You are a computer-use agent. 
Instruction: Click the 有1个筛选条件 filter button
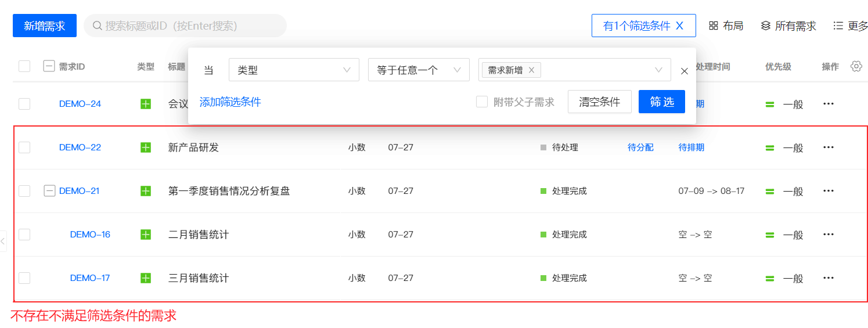643,26
